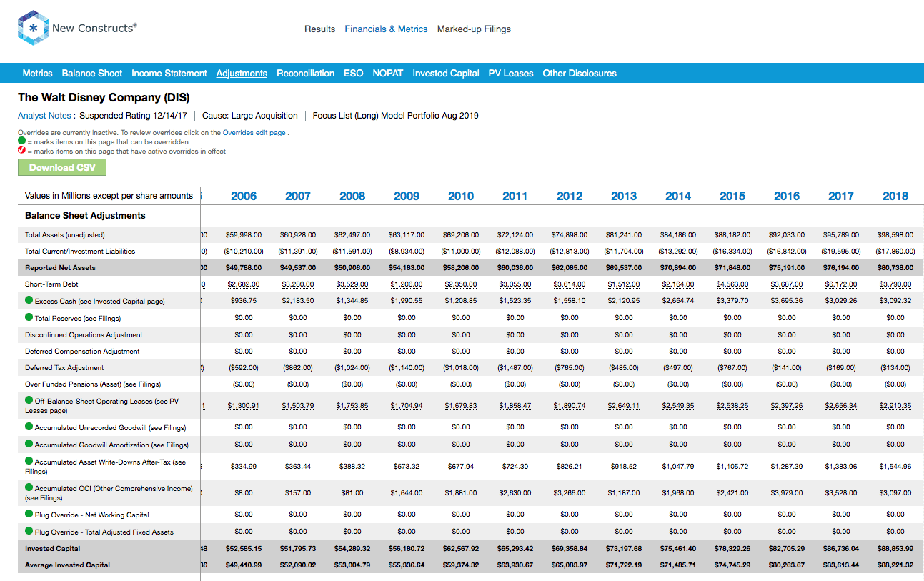Click 2006 Short-Term Debt value $2,682.00

tap(244, 284)
